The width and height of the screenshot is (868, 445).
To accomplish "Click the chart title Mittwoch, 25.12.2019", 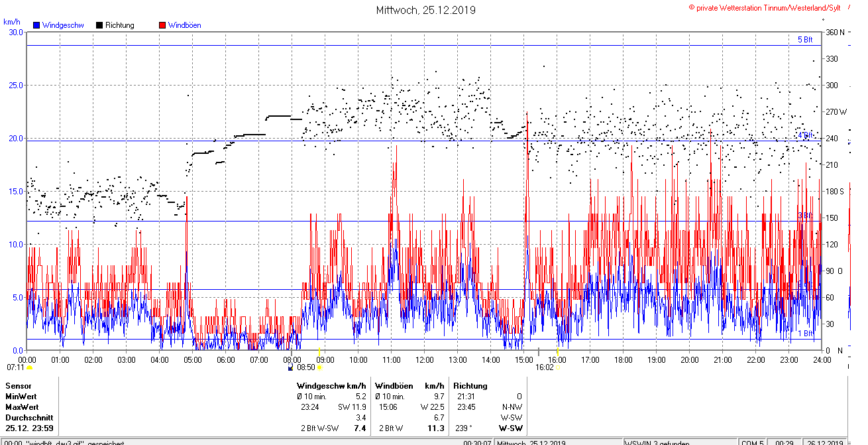I will click(425, 10).
